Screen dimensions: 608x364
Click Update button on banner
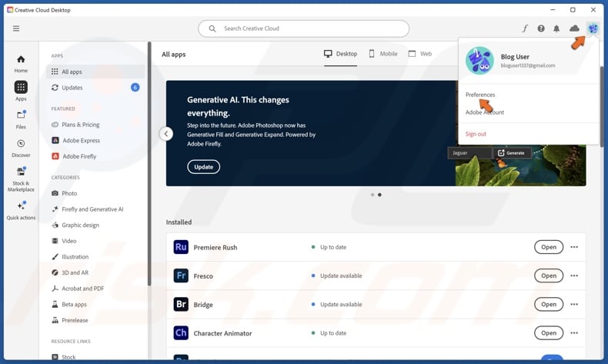click(204, 167)
